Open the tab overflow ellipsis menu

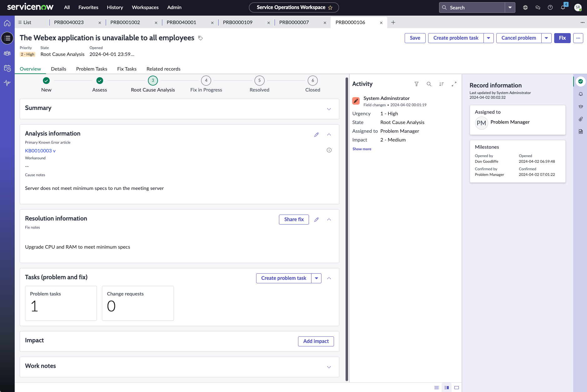click(x=582, y=22)
